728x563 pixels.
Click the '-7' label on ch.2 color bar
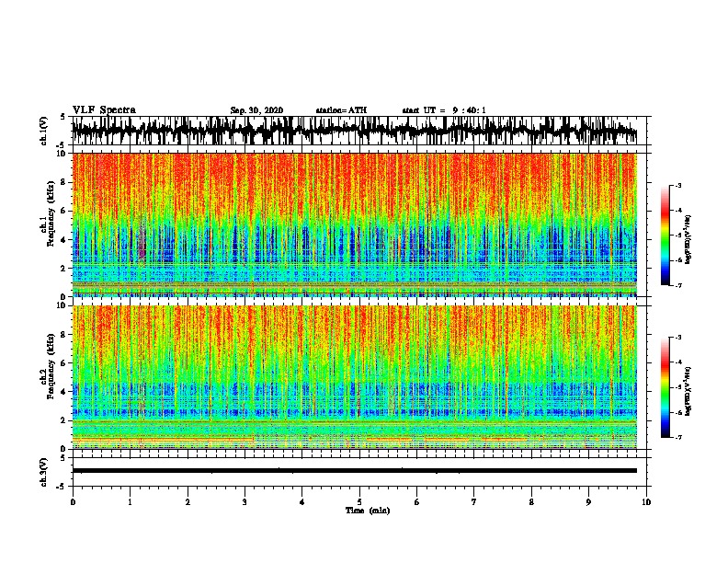677,437
